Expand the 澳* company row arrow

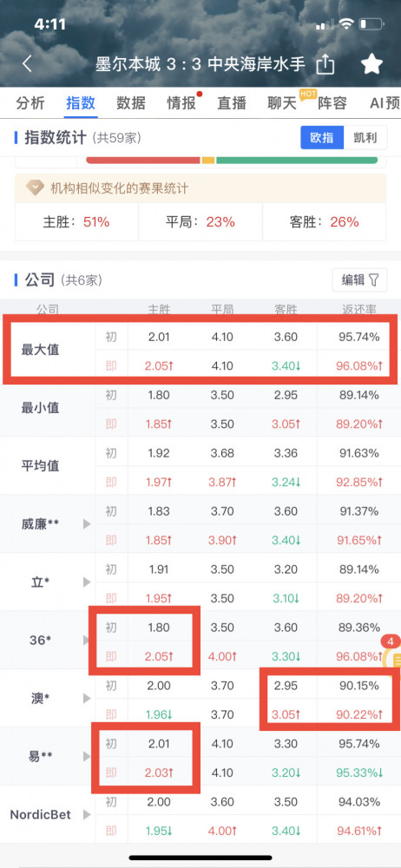[x=87, y=698]
